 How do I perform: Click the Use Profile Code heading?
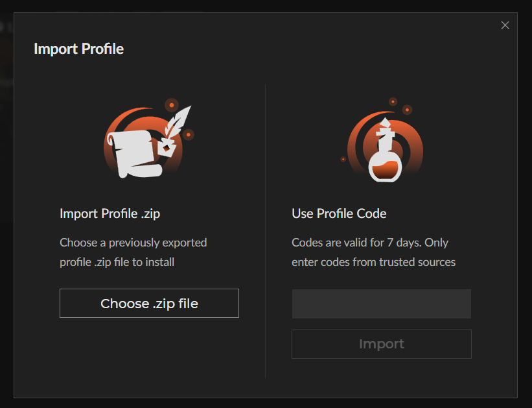(x=339, y=213)
